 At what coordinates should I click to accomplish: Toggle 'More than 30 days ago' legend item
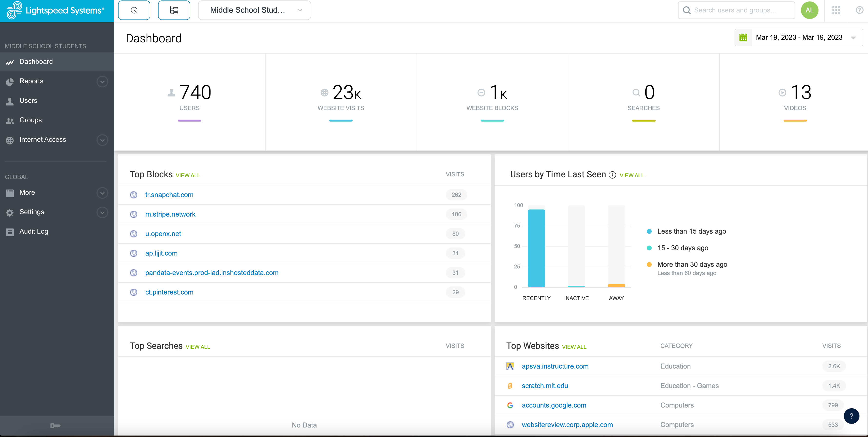692,264
